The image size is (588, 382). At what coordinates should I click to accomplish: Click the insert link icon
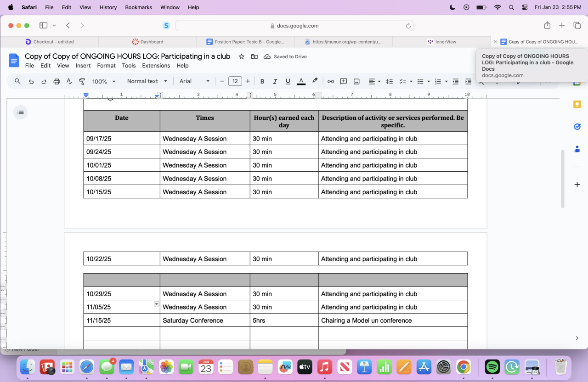click(330, 81)
